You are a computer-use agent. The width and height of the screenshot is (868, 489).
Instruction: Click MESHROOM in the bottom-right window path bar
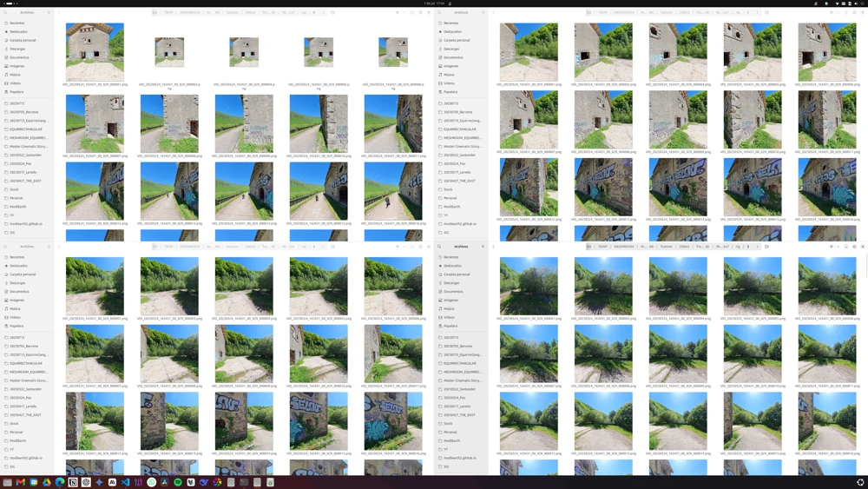pos(623,247)
